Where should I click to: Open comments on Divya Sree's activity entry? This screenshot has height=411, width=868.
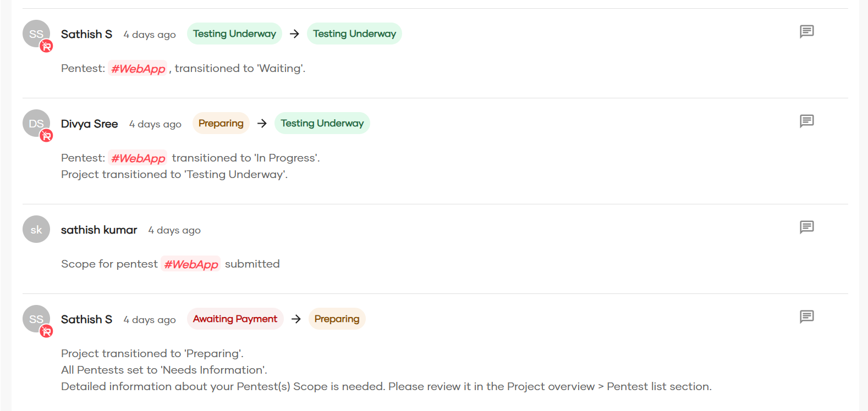coord(806,121)
